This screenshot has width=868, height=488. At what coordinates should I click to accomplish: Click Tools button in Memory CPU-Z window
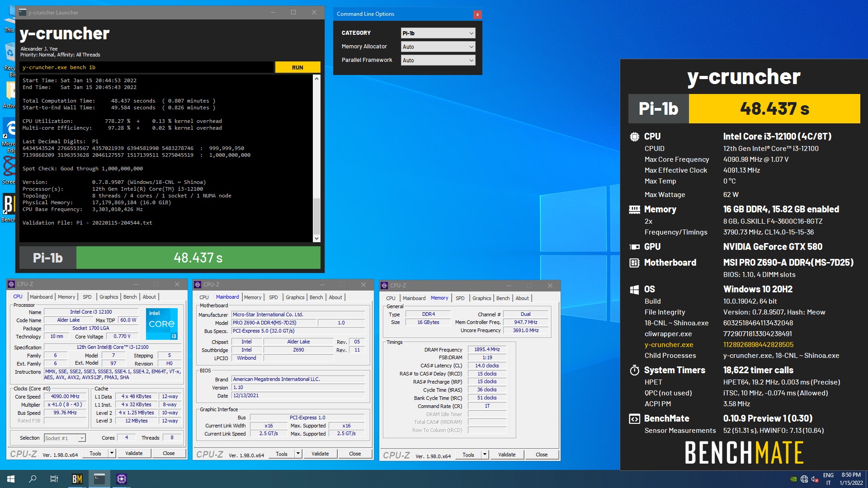tap(468, 455)
